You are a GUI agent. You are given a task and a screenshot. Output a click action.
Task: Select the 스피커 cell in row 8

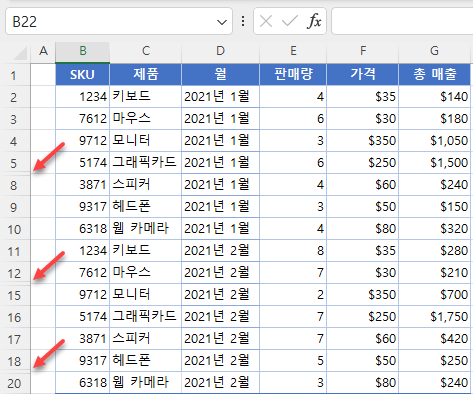[x=146, y=185]
